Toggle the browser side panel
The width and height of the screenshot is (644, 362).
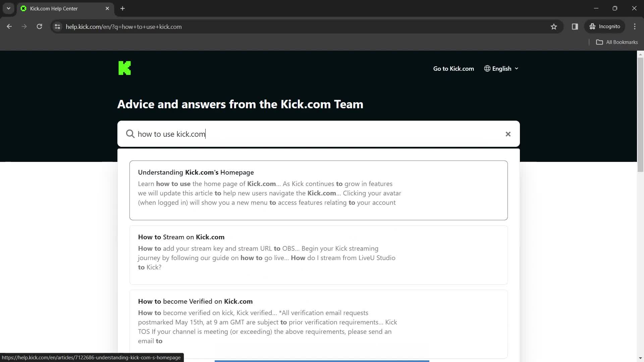point(575,26)
